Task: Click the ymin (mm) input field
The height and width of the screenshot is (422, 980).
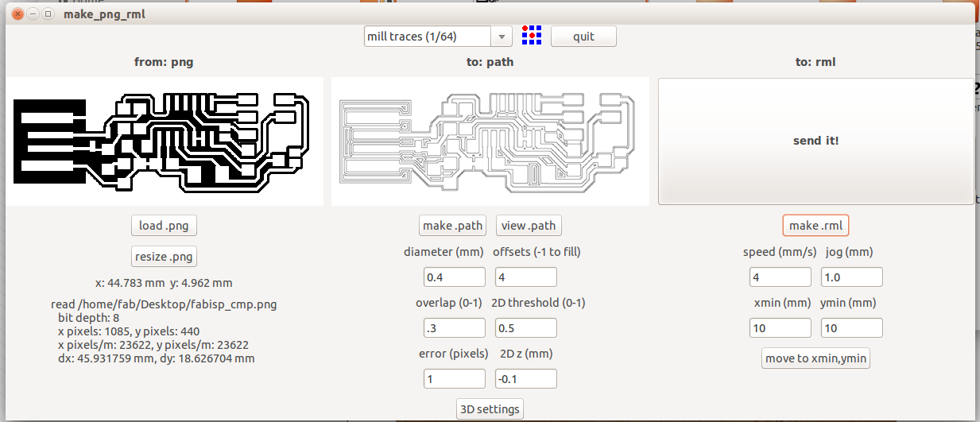Action: pyautogui.click(x=852, y=328)
